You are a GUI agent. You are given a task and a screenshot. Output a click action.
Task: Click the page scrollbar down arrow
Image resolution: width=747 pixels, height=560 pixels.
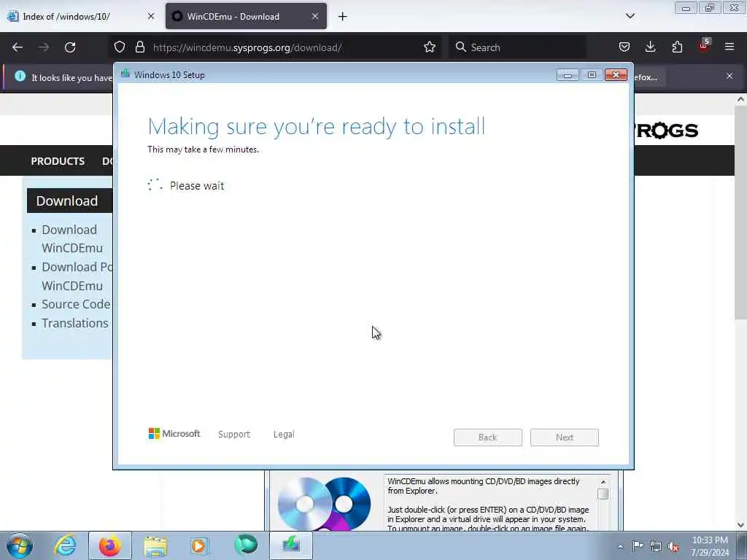tap(740, 525)
